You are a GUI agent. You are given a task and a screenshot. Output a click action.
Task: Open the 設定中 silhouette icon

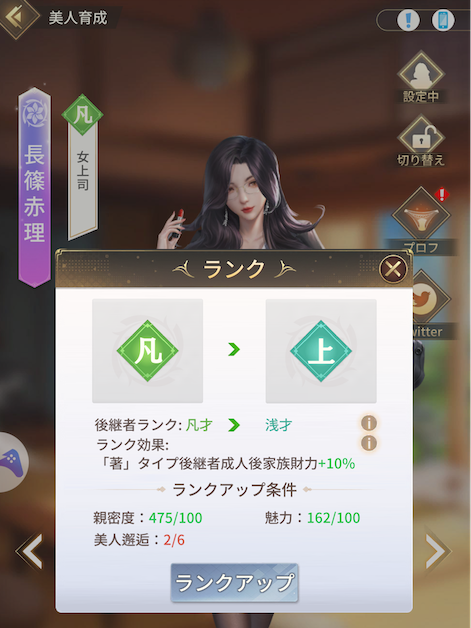[x=421, y=75]
